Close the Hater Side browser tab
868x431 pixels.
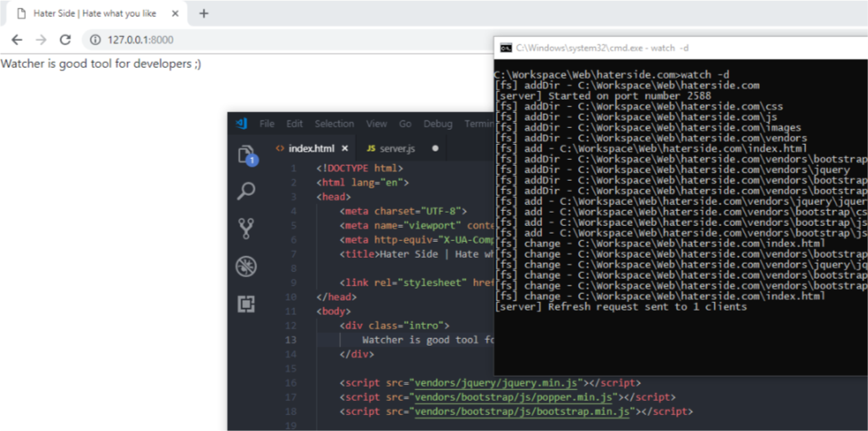coord(175,13)
